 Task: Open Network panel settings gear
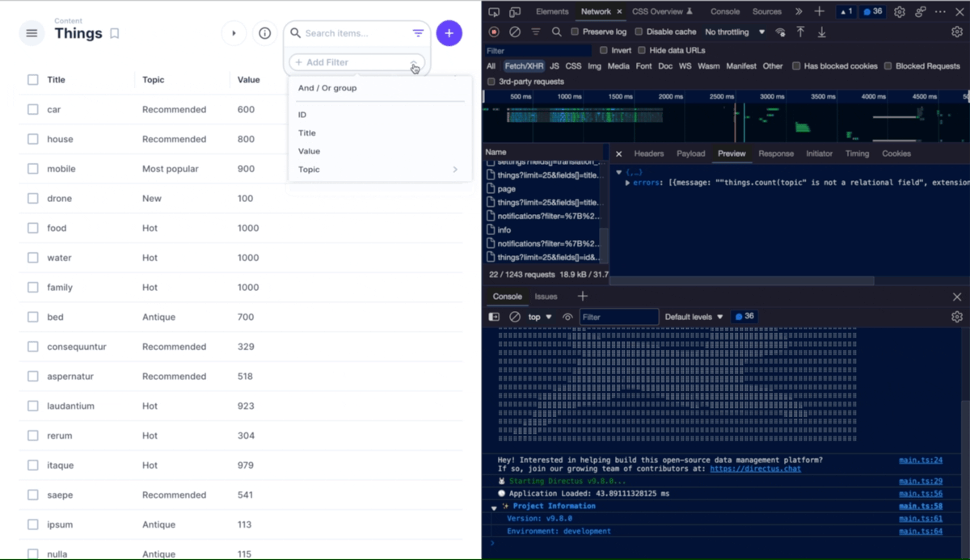(957, 32)
